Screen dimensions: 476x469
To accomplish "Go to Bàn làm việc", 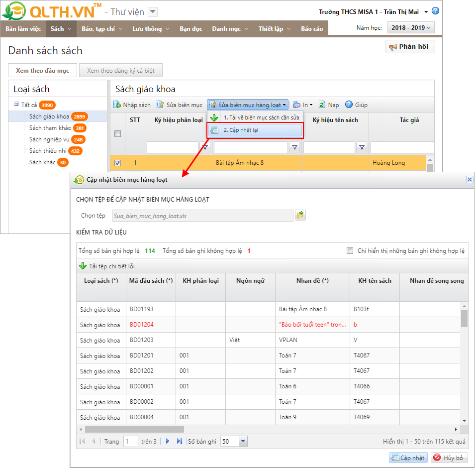I will (23, 29).
